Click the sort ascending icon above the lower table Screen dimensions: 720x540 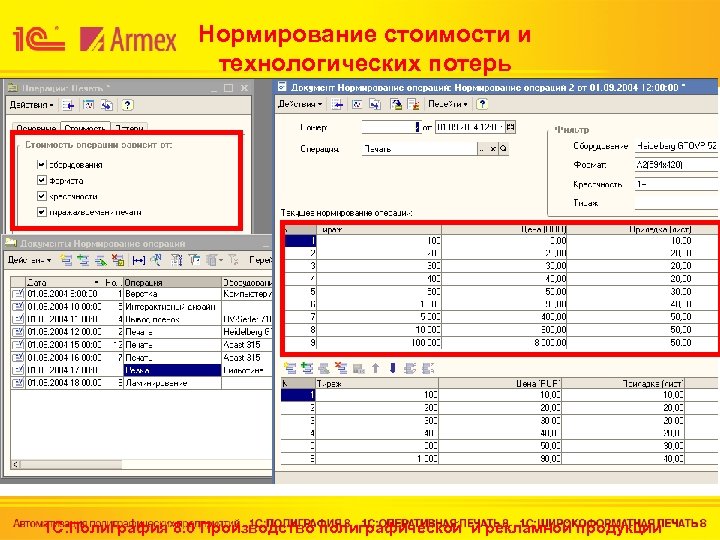[x=410, y=368]
